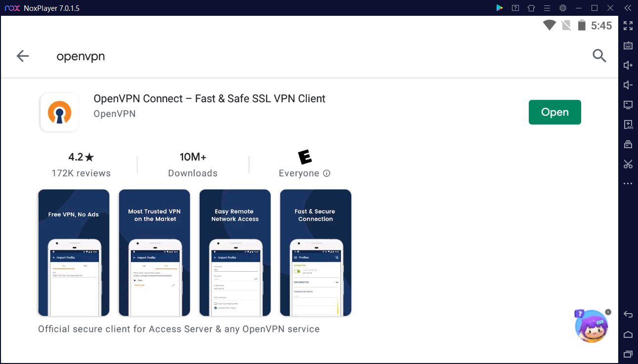Open the OpenVPN Connect app
638x364 pixels.
[x=554, y=112]
